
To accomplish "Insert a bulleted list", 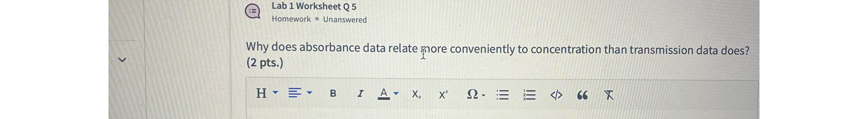I will pos(502,95).
